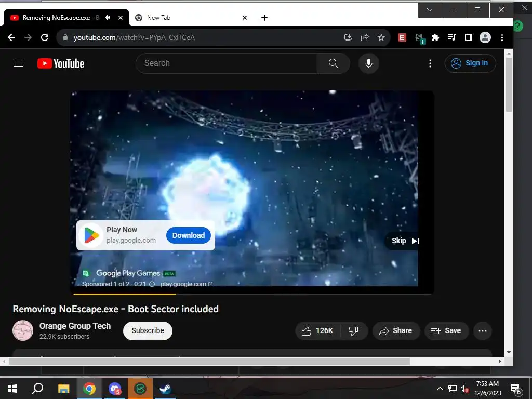
Task: Click the horizontal scrollbar thumb
Action: [209, 362]
